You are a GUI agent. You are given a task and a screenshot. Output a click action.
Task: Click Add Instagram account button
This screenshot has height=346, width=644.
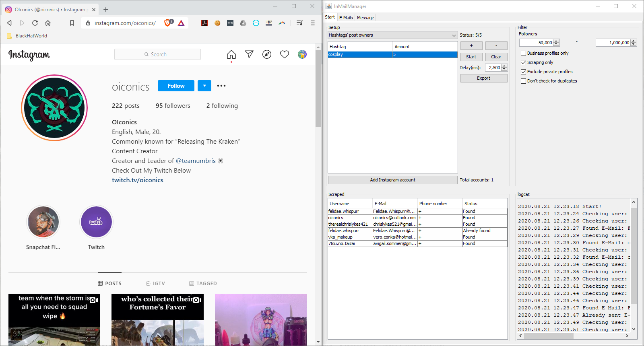point(392,180)
